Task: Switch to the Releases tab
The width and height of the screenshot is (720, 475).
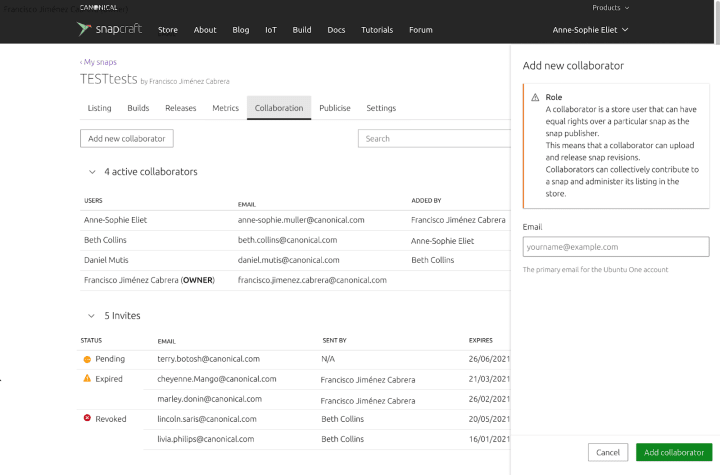Action: point(180,108)
